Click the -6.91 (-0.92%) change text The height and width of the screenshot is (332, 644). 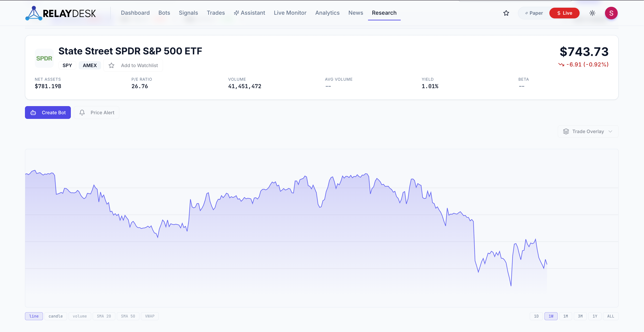pos(587,64)
